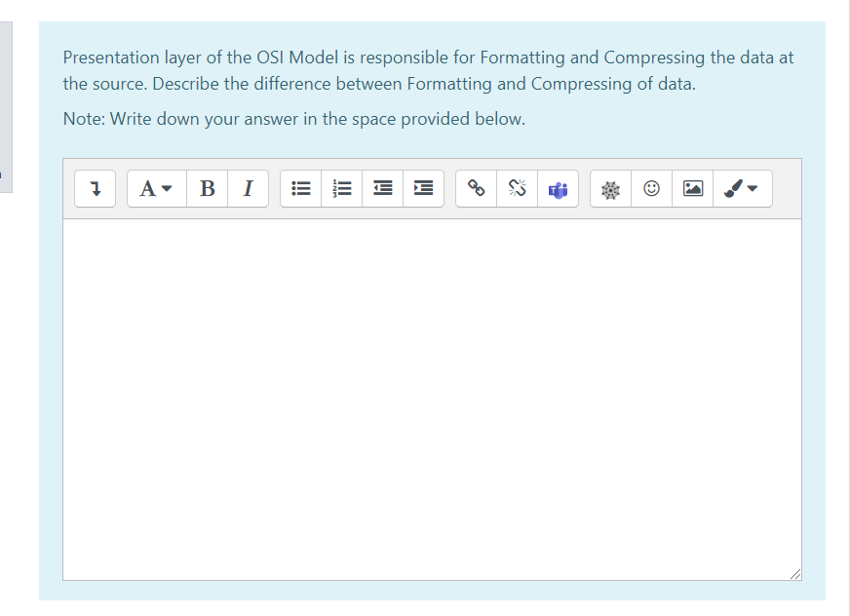The image size is (850, 616).
Task: Increase indent of the text
Action: (423, 188)
